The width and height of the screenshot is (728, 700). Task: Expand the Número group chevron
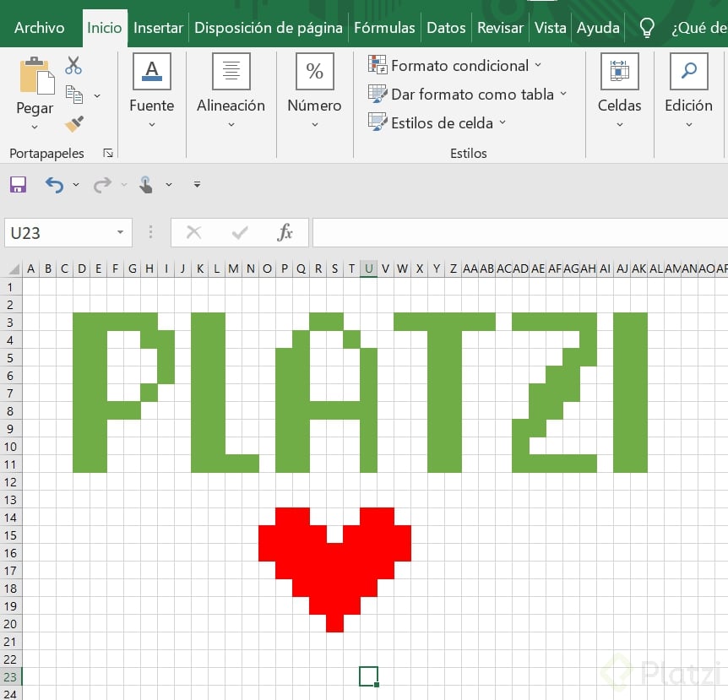pos(315,124)
